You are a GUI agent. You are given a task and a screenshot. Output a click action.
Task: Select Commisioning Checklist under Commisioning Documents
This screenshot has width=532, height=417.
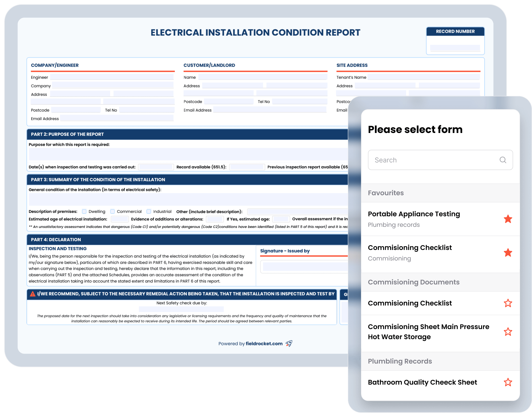(x=440, y=303)
